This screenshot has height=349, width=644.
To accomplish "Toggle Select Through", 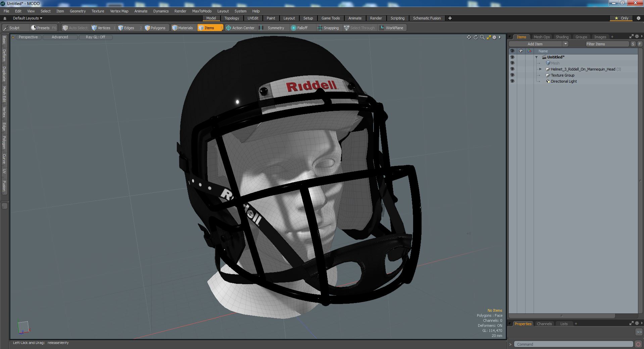I will click(359, 28).
